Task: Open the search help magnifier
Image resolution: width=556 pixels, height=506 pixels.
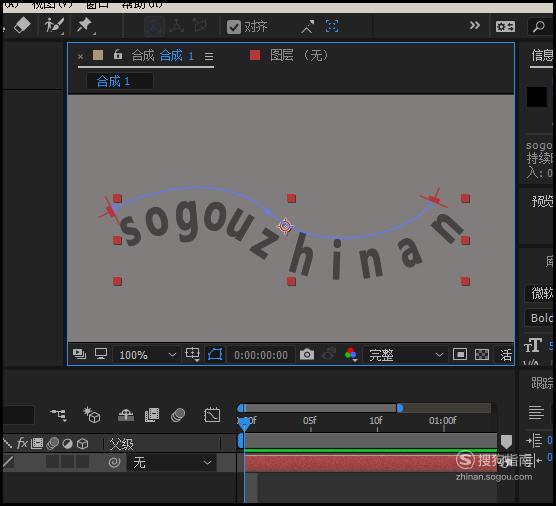Action: [x=539, y=26]
